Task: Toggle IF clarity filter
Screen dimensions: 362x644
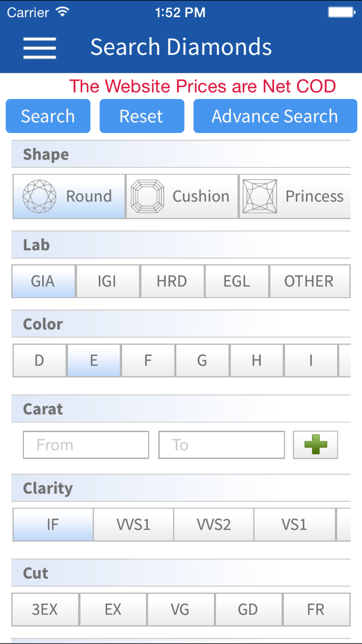Action: pyautogui.click(x=53, y=525)
